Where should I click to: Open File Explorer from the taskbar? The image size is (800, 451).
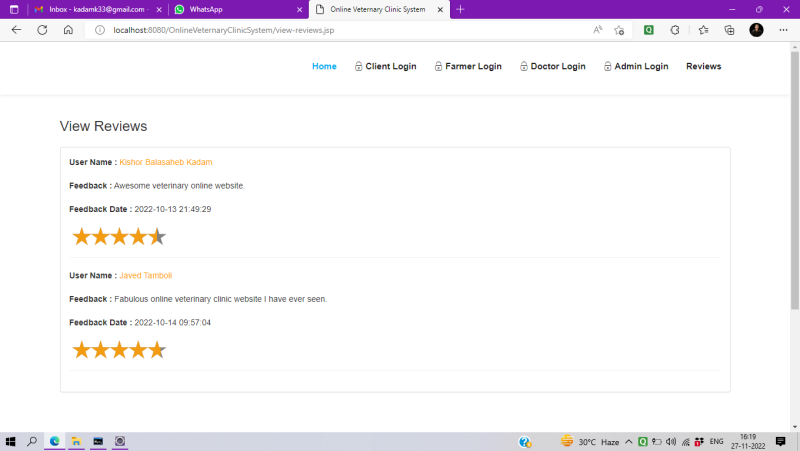(x=77, y=441)
